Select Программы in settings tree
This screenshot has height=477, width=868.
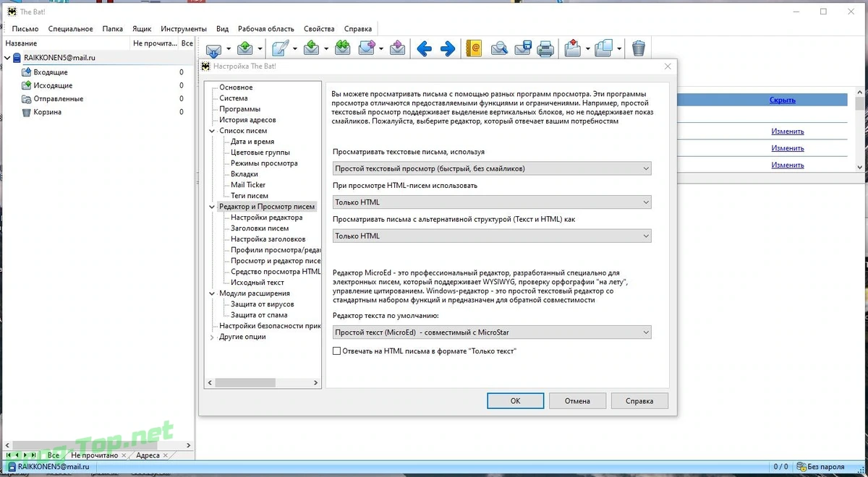coord(239,109)
